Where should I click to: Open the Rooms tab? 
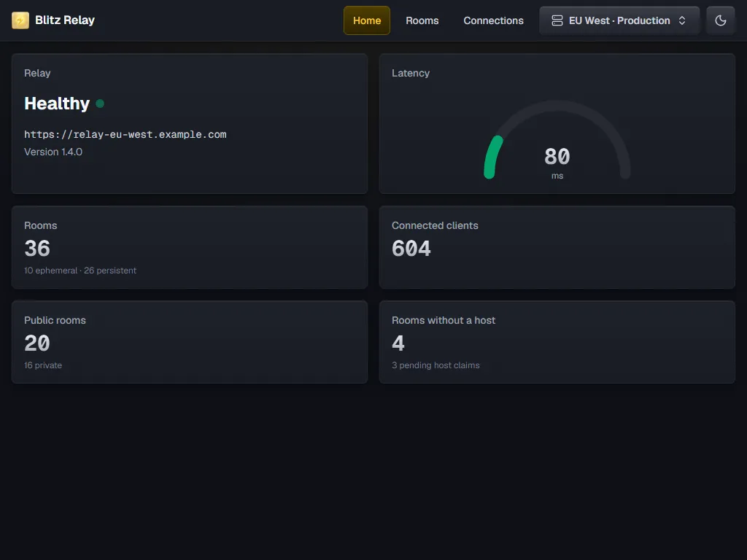tap(422, 20)
